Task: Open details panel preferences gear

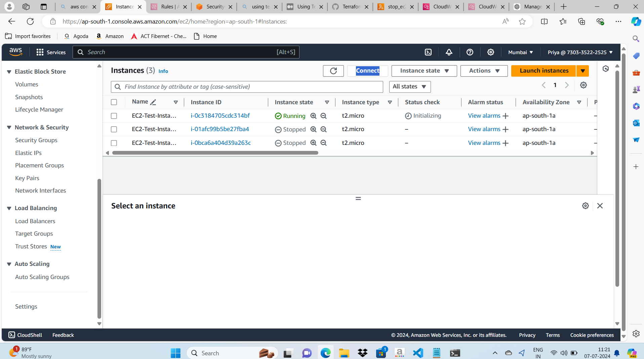Action: [x=586, y=206]
